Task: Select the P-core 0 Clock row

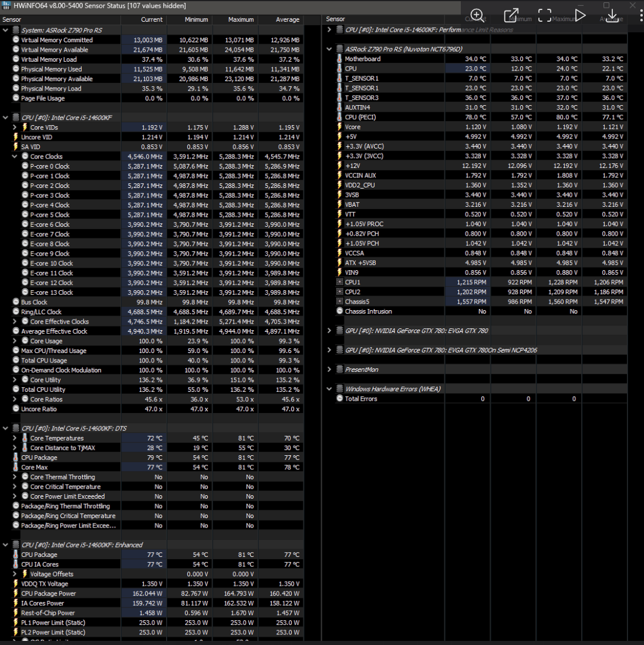Action: point(50,166)
